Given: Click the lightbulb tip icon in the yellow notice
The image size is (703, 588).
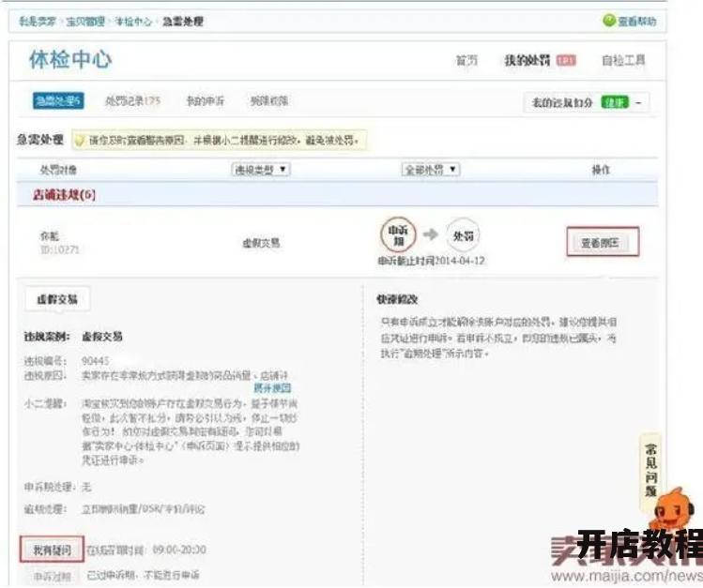Looking at the screenshot, I should point(80,141).
